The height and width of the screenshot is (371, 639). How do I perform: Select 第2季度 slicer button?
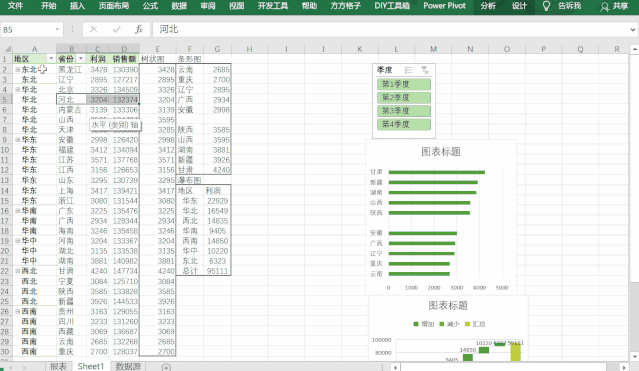pyautogui.click(x=403, y=97)
